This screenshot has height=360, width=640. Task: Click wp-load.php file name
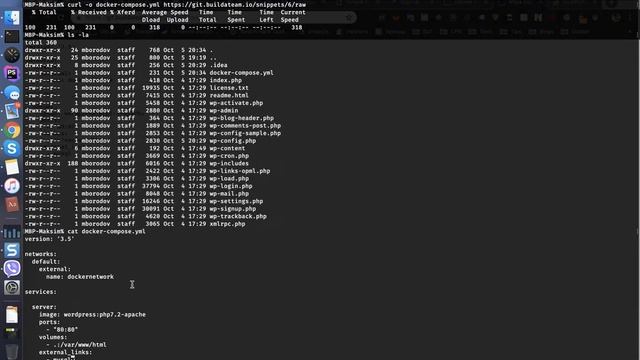pos(229,178)
